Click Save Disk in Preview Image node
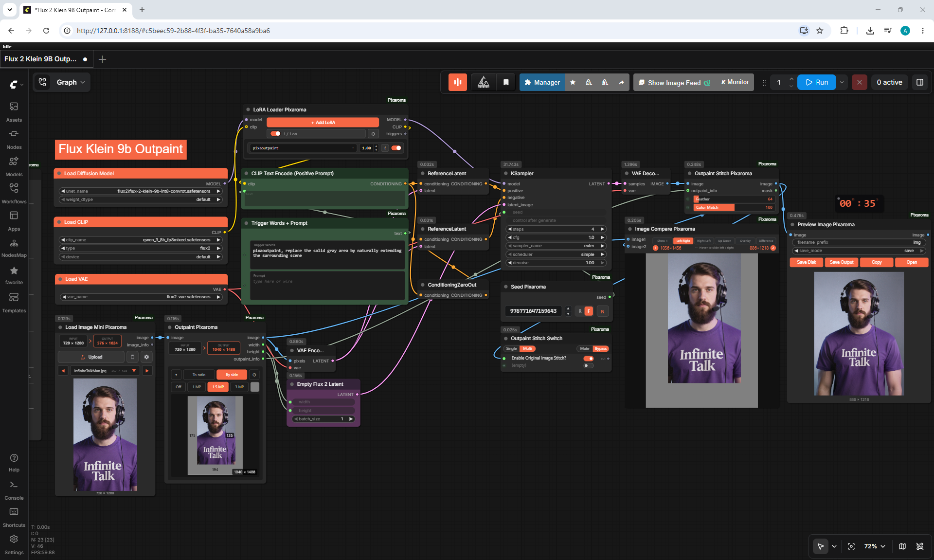The width and height of the screenshot is (934, 560). tap(807, 262)
